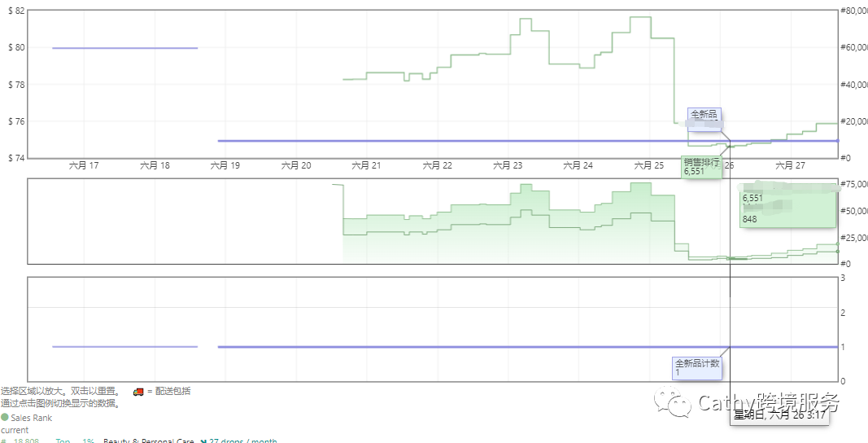Click the #60,00 rank axis label
This screenshot has width=868, height=443.
pyautogui.click(x=854, y=48)
